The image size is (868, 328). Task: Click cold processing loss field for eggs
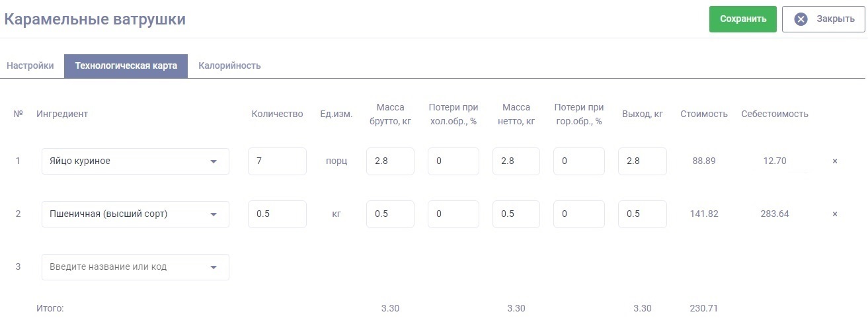tap(453, 161)
